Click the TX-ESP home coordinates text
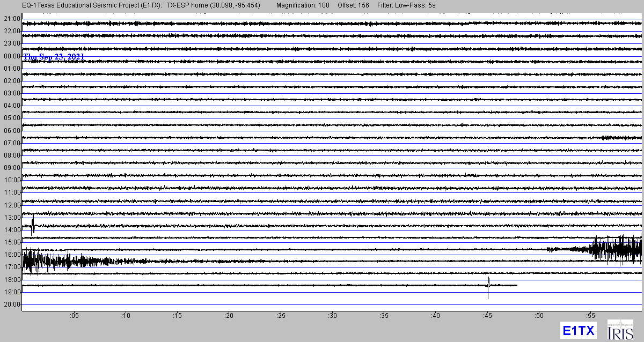644x342 pixels. coord(214,5)
